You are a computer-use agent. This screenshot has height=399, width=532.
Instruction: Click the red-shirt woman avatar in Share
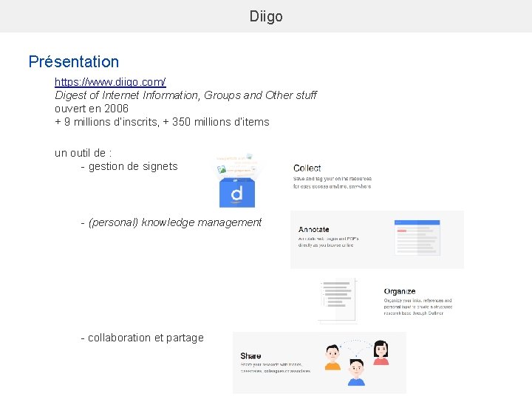pyautogui.click(x=381, y=353)
